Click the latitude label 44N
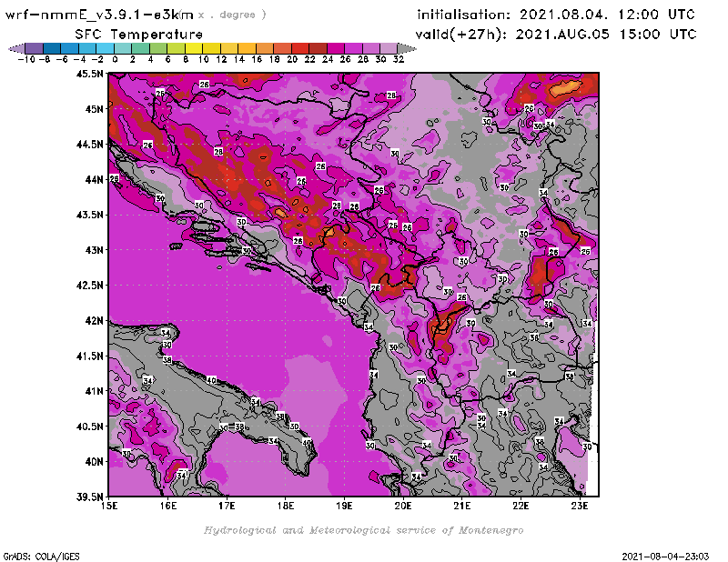 click(x=95, y=179)
